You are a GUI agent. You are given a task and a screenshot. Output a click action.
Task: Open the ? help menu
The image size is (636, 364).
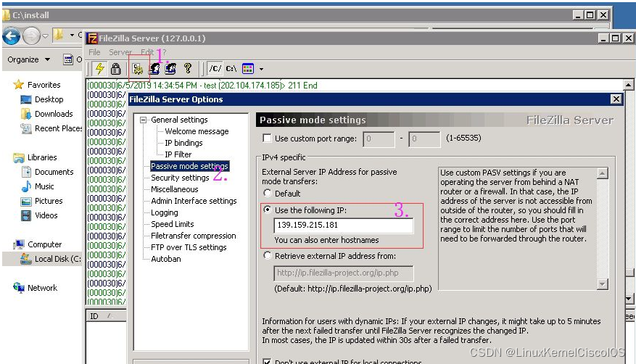tap(164, 52)
